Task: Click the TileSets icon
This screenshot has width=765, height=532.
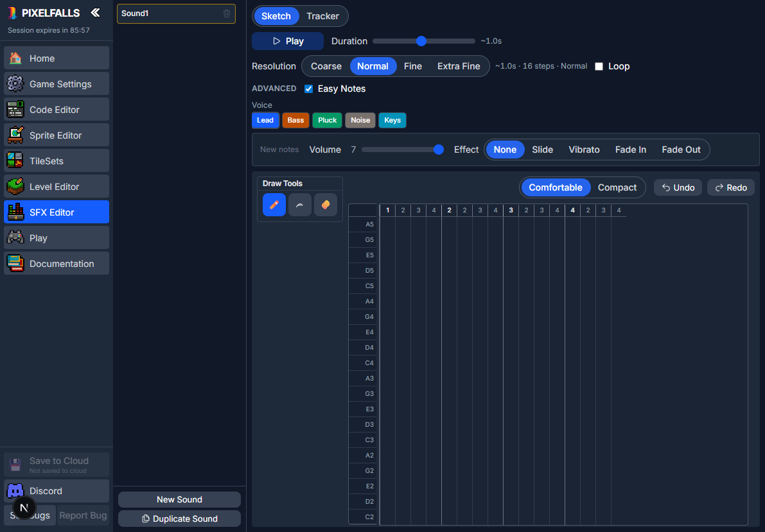Action: tap(15, 161)
